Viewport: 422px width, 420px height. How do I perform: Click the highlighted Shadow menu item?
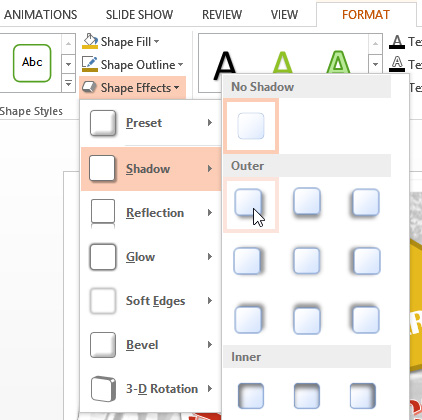151,169
